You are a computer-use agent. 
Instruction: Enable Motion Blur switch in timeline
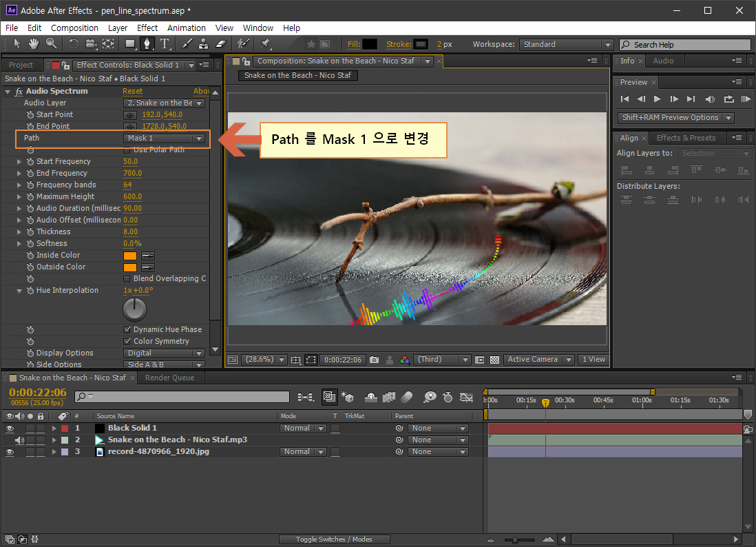tap(407, 397)
